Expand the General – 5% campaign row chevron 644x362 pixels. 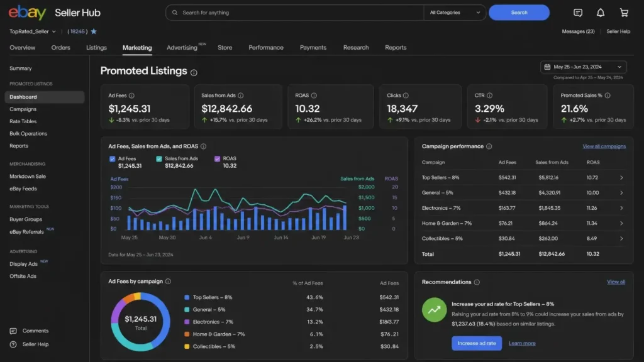click(x=621, y=193)
